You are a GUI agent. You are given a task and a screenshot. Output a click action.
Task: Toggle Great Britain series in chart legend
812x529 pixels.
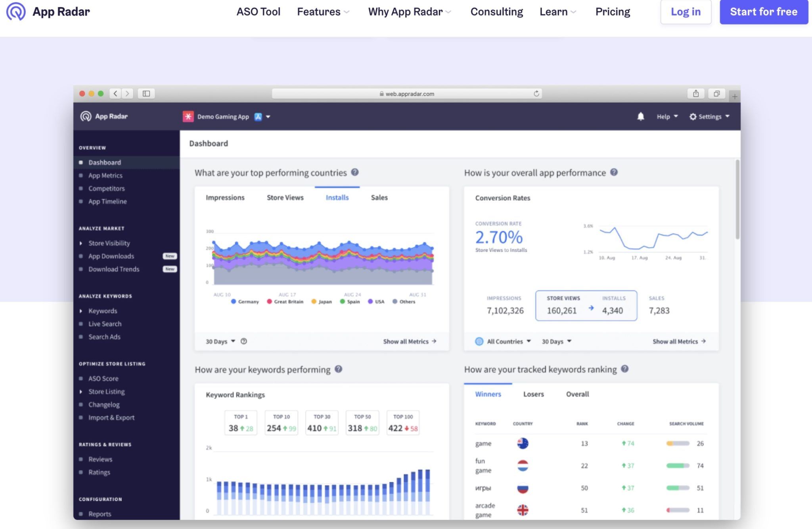click(285, 302)
